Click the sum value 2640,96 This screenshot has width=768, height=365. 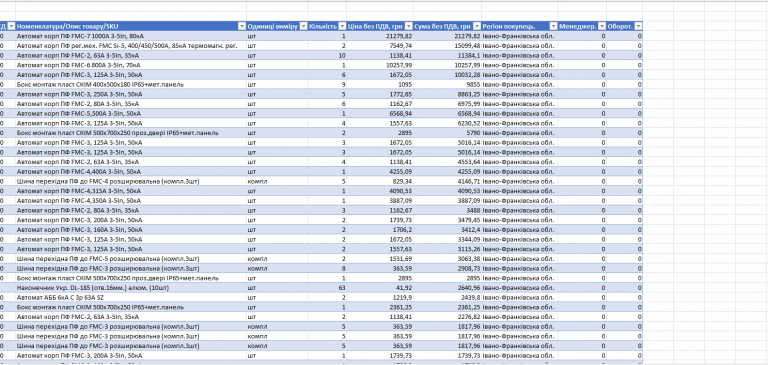tap(447, 288)
